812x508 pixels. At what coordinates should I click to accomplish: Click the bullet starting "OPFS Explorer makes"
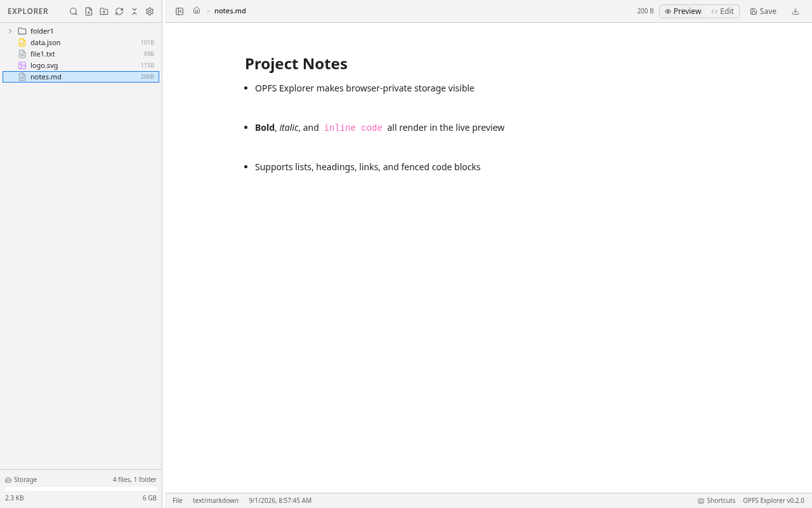click(x=365, y=88)
